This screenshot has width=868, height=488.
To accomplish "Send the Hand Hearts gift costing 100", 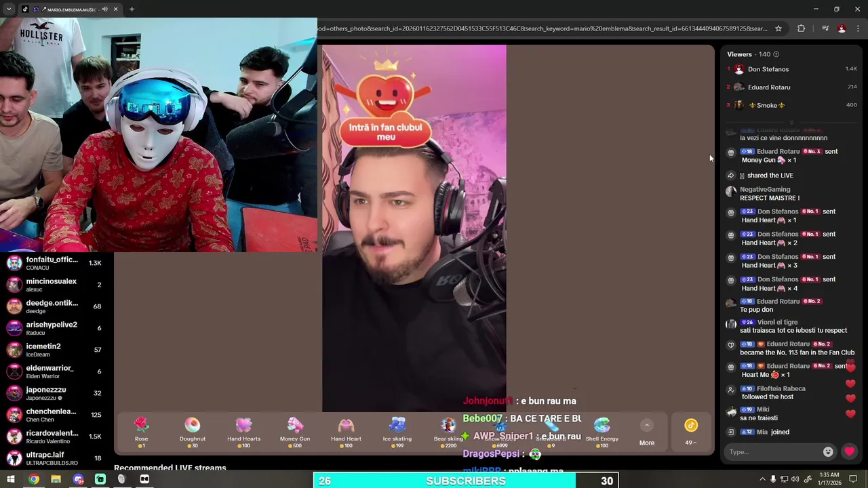I will coord(243,432).
